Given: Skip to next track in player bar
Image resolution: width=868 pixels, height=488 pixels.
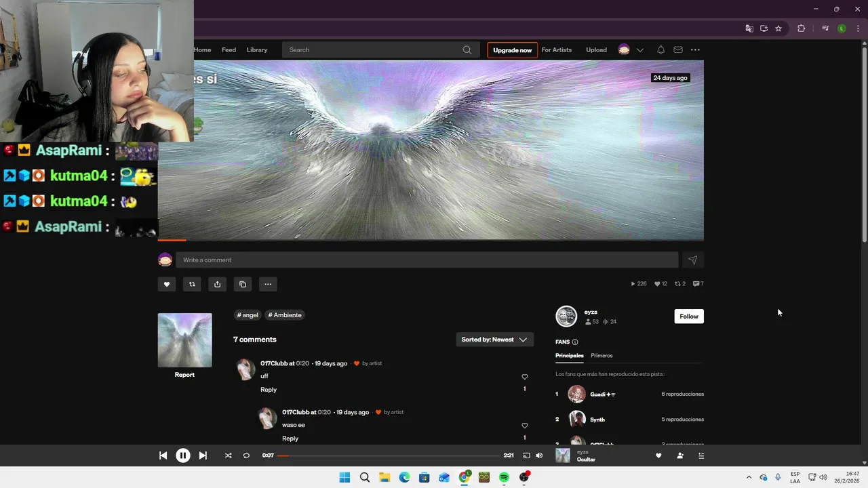Looking at the screenshot, I should [203, 455].
